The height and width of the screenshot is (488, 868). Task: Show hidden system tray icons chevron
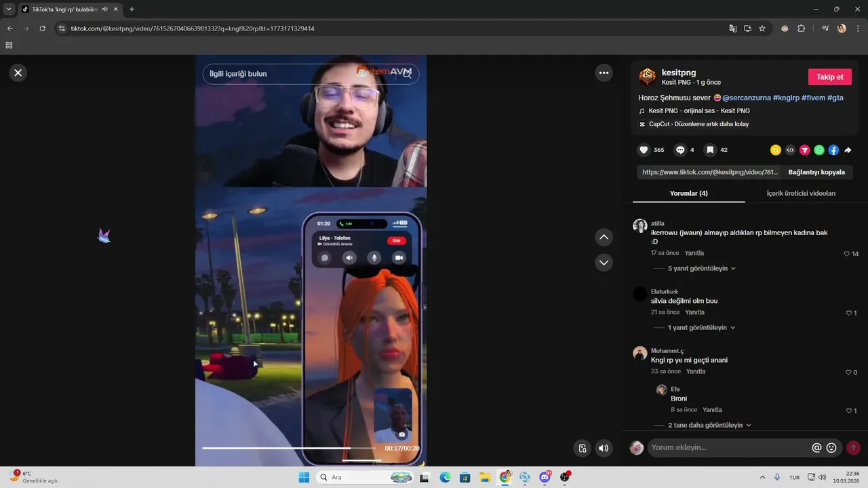point(762,477)
